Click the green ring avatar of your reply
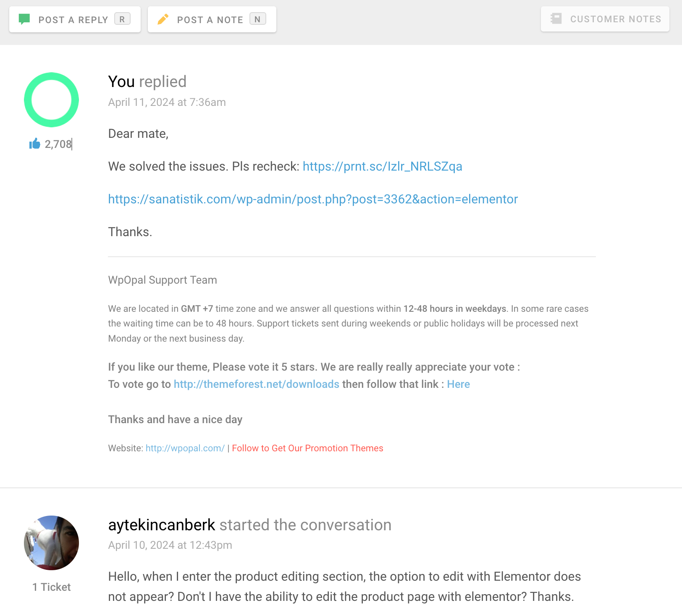Image resolution: width=682 pixels, height=616 pixels. [51, 100]
